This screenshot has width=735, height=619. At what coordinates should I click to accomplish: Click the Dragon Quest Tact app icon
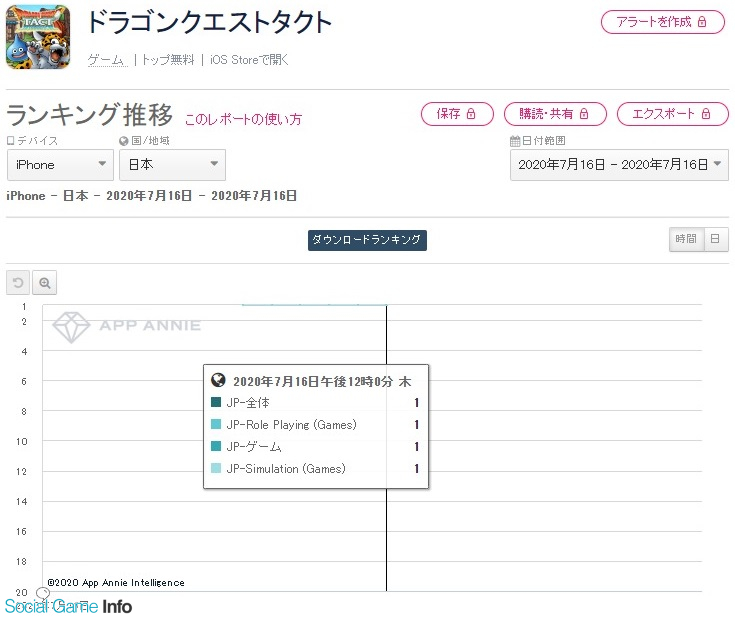point(38,37)
